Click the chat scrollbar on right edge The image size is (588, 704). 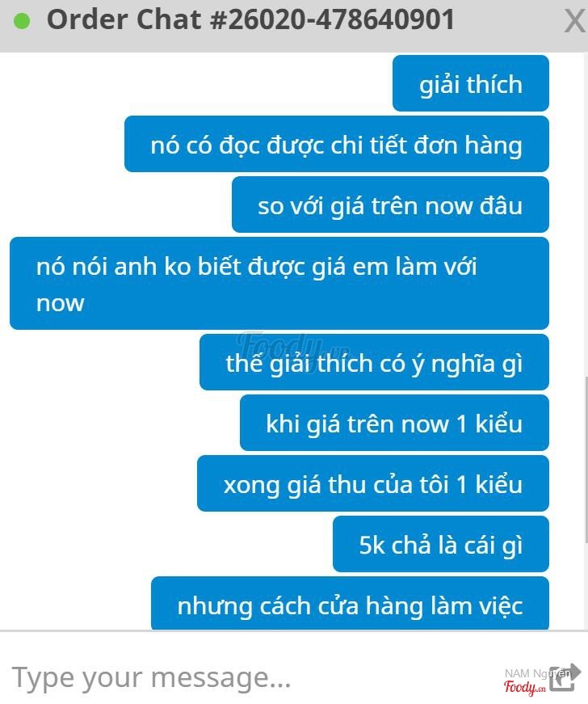point(586,460)
